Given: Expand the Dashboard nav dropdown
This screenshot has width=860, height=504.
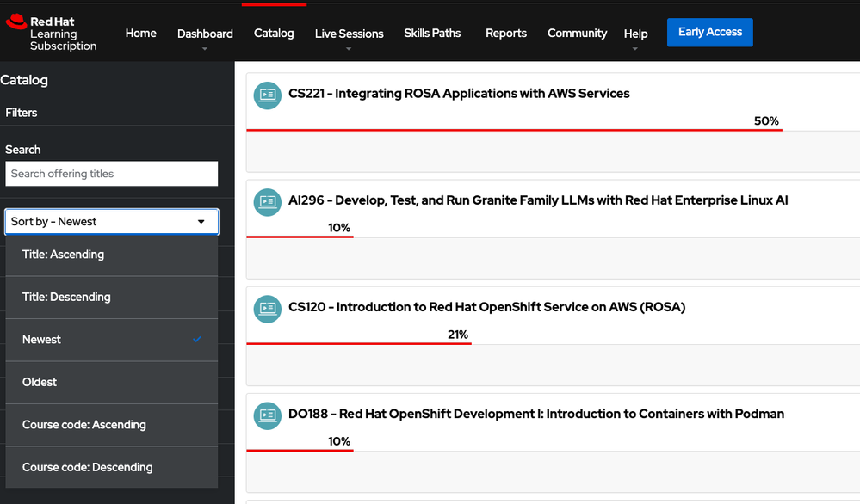Looking at the screenshot, I should tap(205, 34).
